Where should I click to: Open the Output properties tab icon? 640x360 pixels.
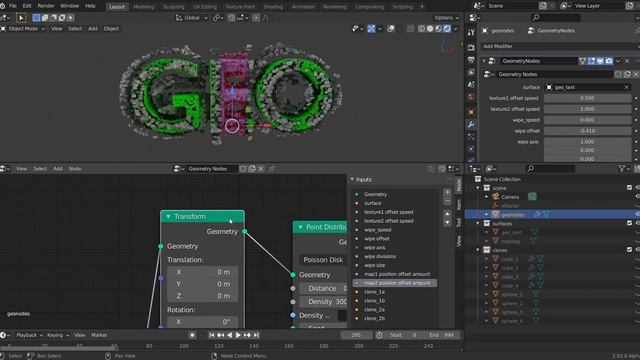coord(471,60)
